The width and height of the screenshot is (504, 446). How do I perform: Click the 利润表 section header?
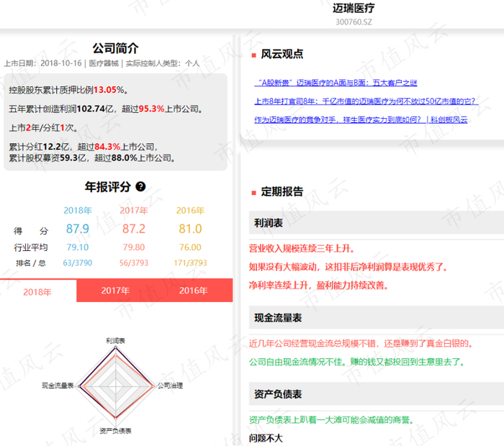(377, 222)
